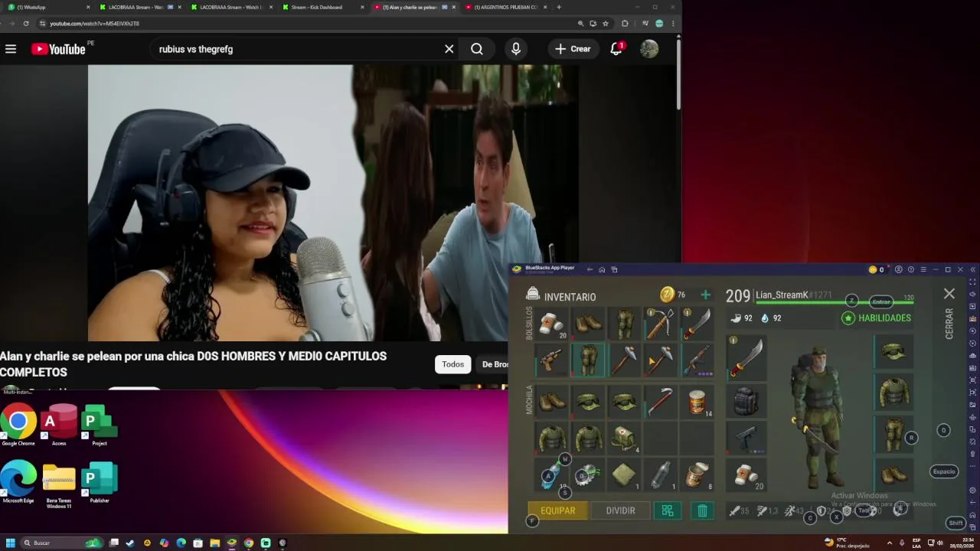Open Google Chrome desktop shortcut
This screenshot has width=980, height=551.
pos(18,425)
